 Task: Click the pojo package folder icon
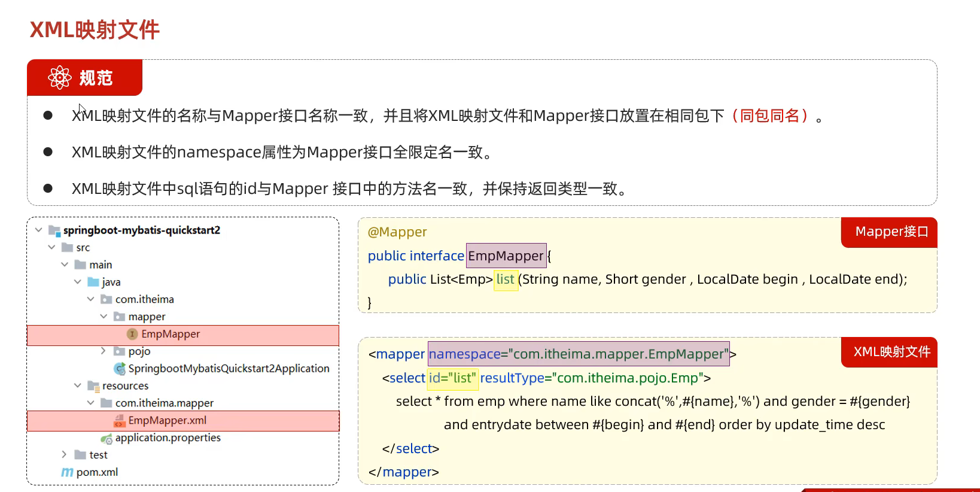(120, 351)
